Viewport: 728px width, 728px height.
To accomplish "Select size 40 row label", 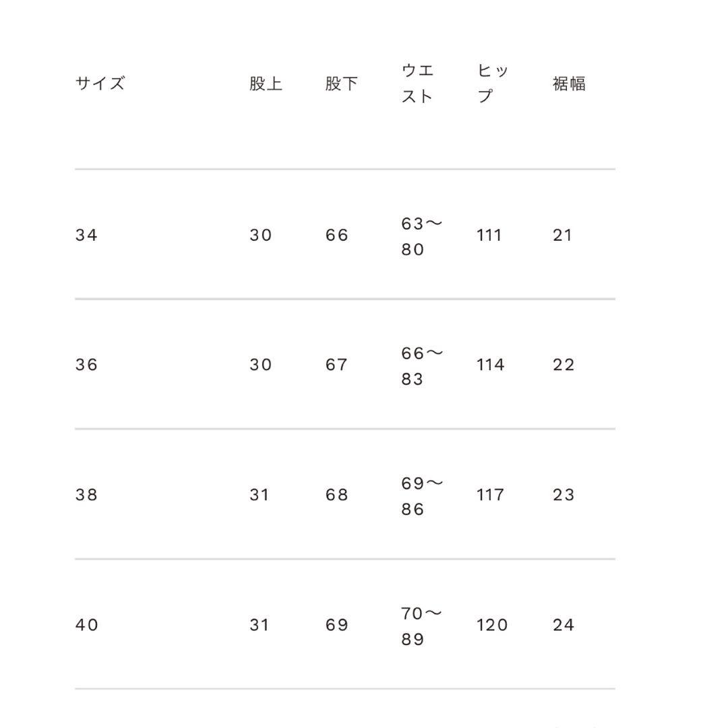I will pyautogui.click(x=86, y=625).
